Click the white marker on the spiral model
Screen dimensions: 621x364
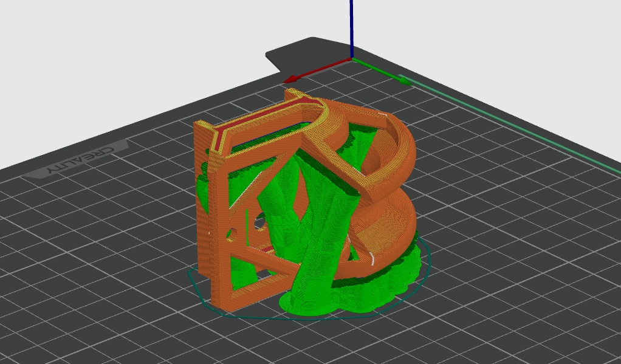(371, 259)
